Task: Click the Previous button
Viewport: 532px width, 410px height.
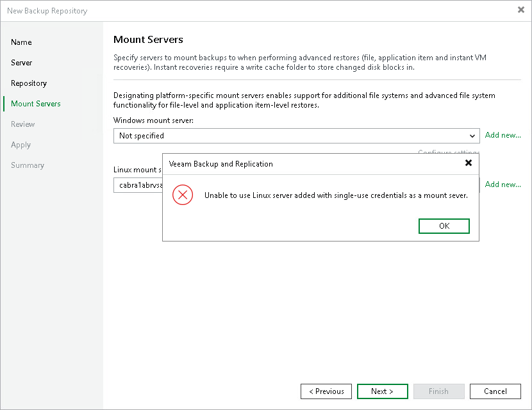Action: [x=326, y=391]
